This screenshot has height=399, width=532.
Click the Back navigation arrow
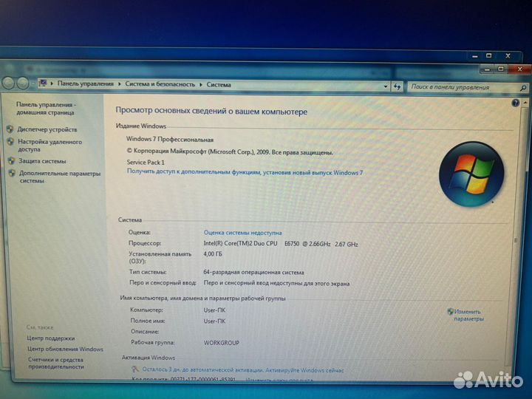point(8,83)
